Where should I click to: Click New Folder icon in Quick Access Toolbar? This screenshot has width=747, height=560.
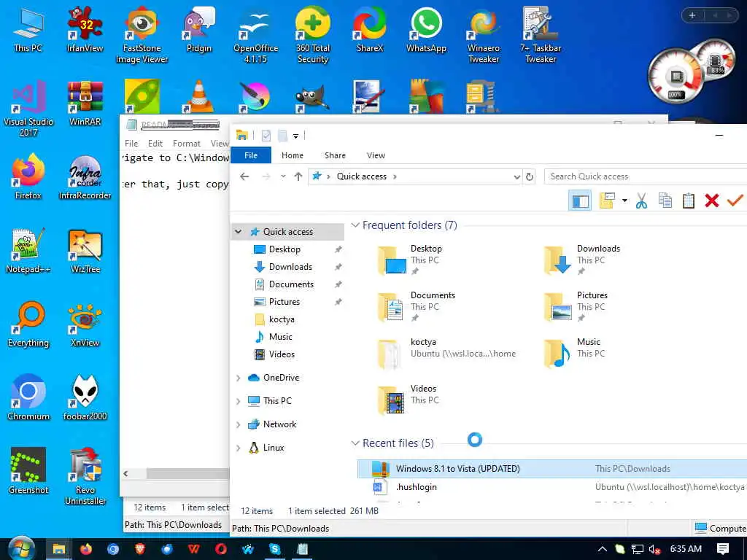pyautogui.click(x=282, y=136)
